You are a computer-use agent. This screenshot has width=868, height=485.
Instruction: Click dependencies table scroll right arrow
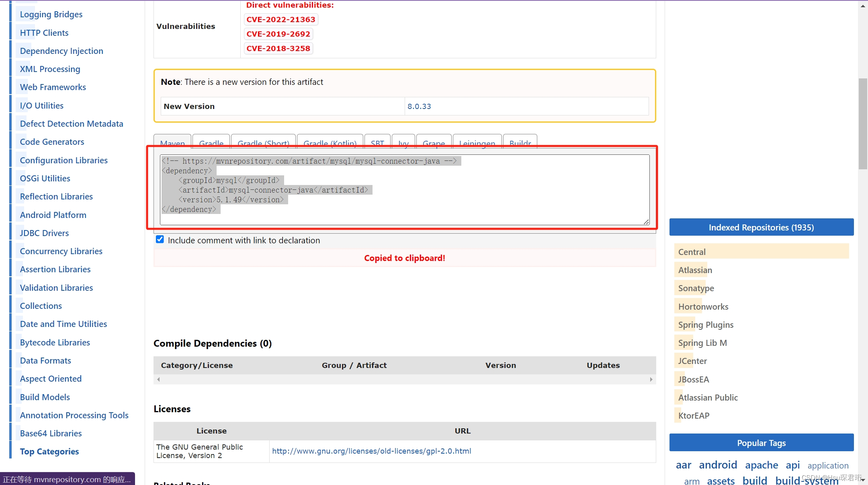(x=651, y=379)
